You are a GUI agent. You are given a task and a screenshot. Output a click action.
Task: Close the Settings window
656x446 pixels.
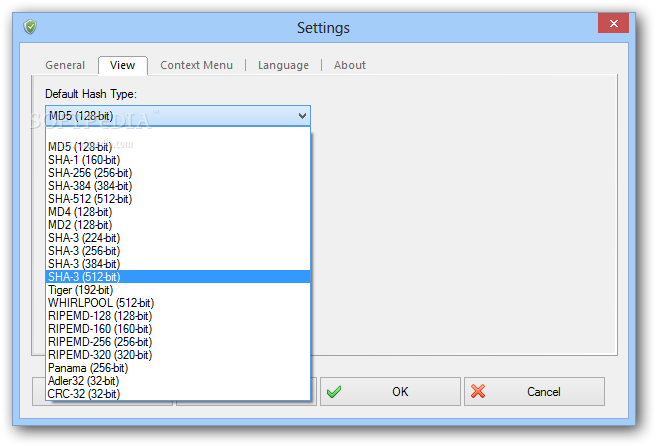[x=613, y=23]
